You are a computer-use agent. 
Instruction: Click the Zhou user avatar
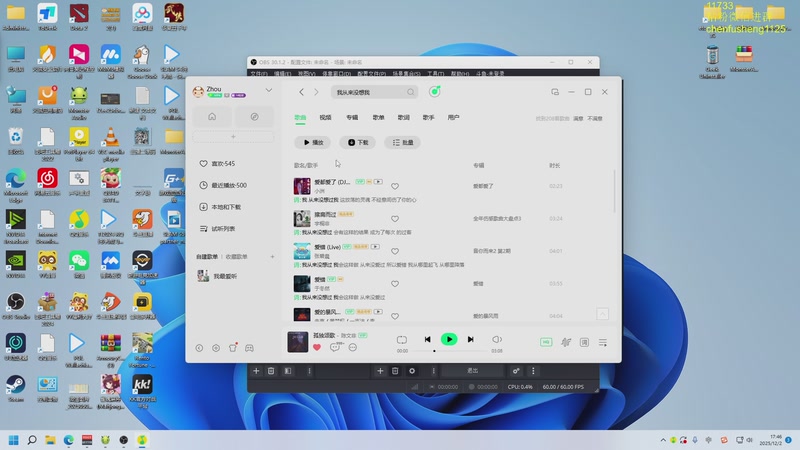pos(198,91)
